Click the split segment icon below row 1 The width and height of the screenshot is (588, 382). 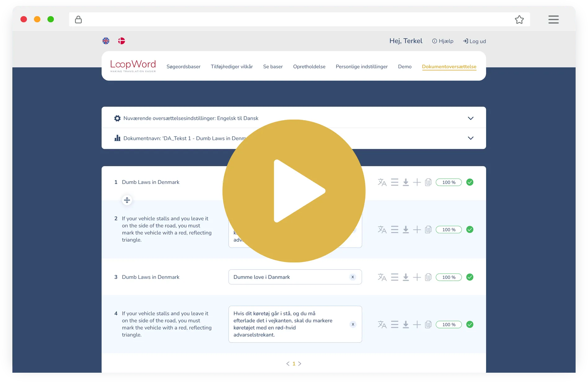(127, 200)
